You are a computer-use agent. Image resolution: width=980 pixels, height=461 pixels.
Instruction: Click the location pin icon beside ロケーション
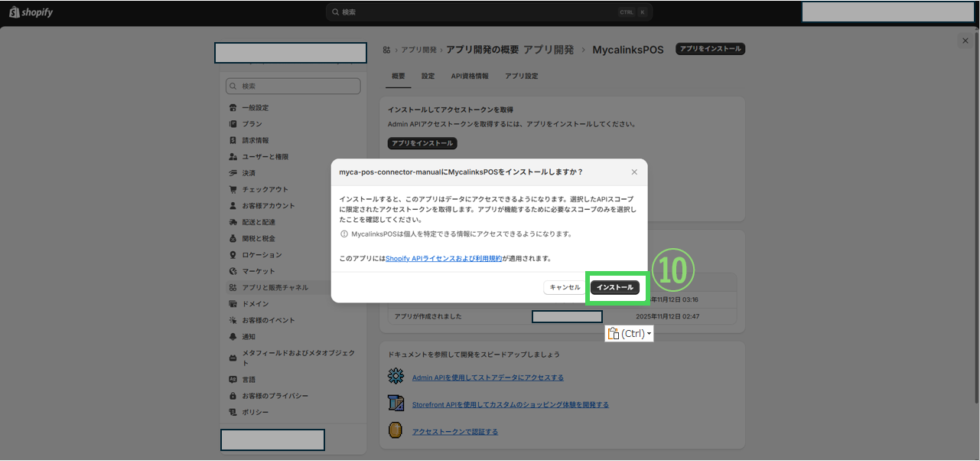coord(233,255)
